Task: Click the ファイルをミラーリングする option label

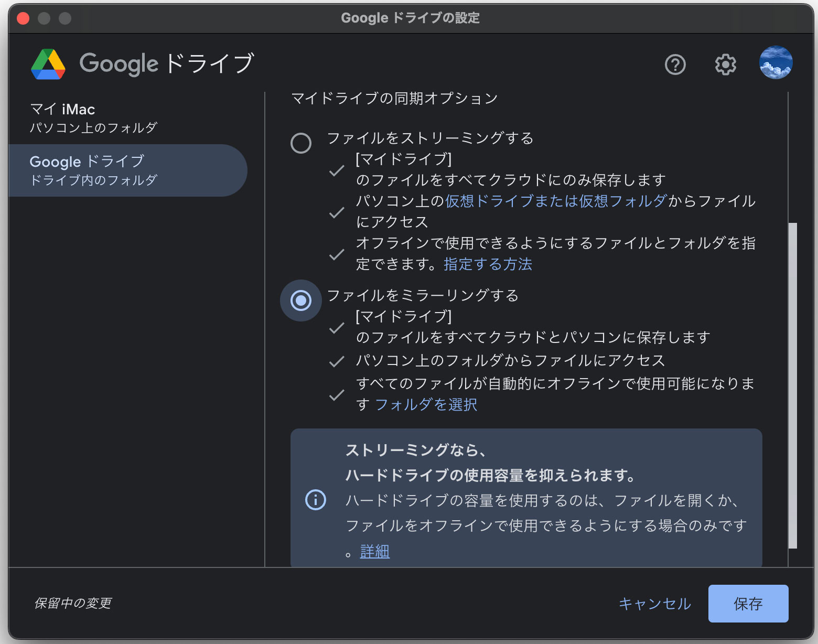Action: (423, 295)
